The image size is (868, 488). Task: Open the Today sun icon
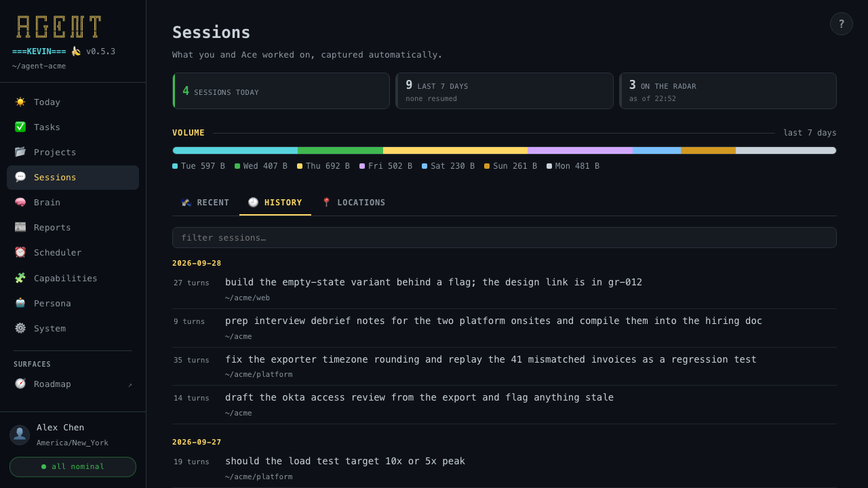tap(20, 102)
